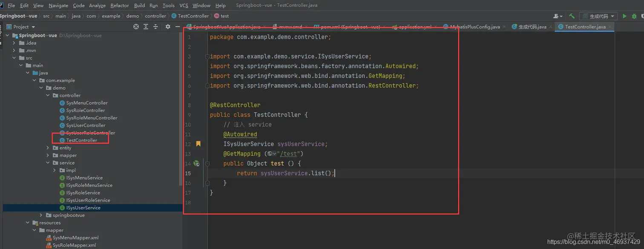This screenshot has width=644, height=249.
Task: Click the Collapse All icon in Project panel
Action: [155, 26]
